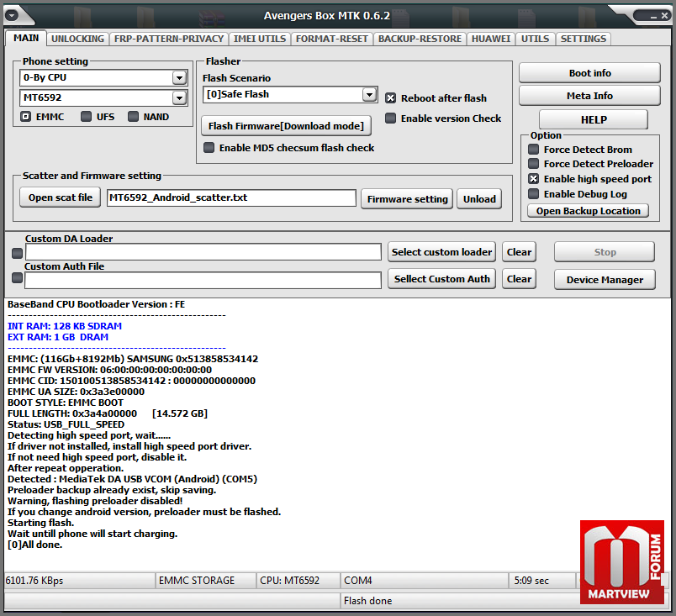Go to the IMEI UTILS tab

coord(261,39)
